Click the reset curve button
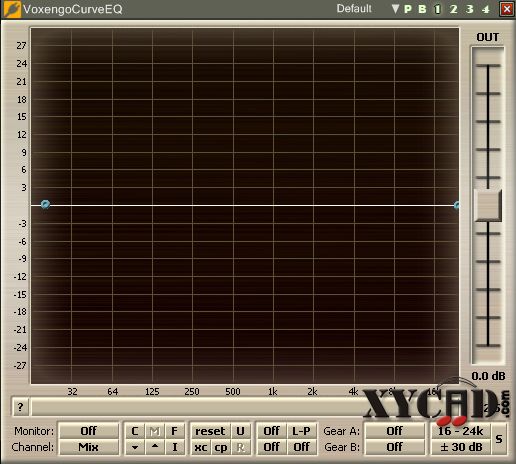 pos(210,431)
